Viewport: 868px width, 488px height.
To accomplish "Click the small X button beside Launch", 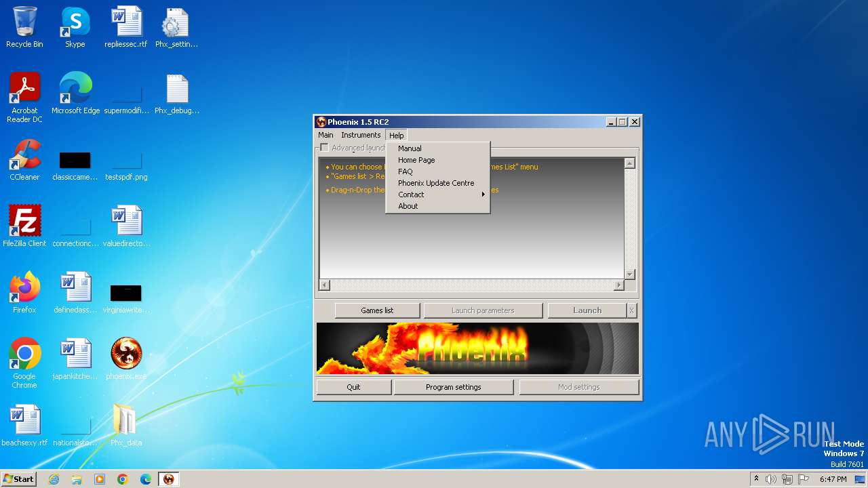I will (631, 310).
